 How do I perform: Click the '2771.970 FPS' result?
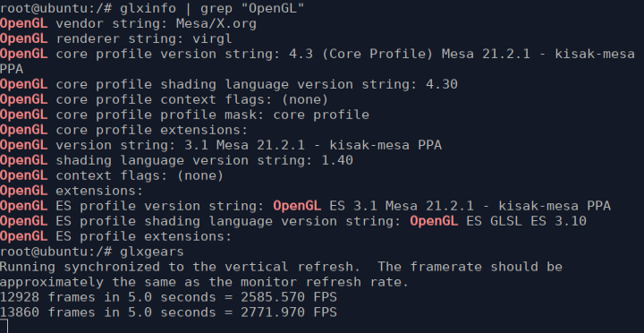289,312
